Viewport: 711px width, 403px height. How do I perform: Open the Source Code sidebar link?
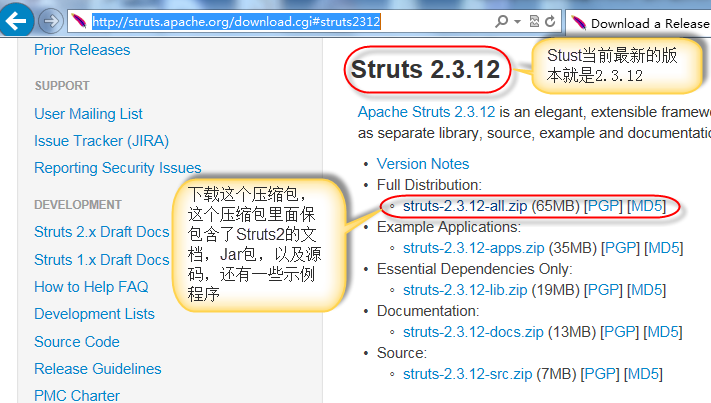77,342
